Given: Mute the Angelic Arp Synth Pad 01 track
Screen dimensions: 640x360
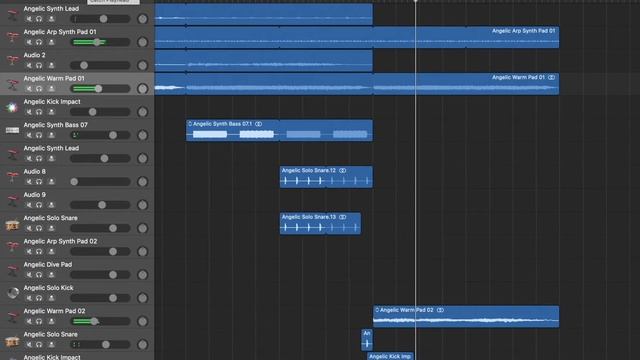Looking at the screenshot, I should pyautogui.click(x=29, y=42).
